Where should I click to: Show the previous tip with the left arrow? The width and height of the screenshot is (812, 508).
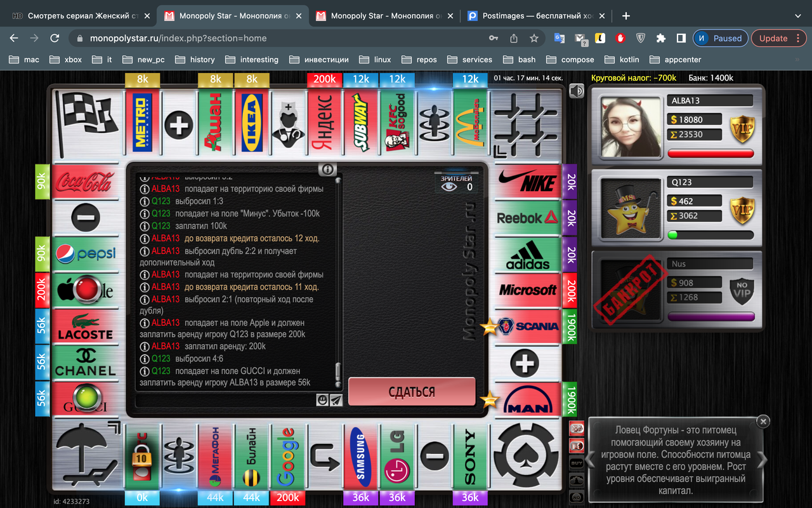click(590, 460)
